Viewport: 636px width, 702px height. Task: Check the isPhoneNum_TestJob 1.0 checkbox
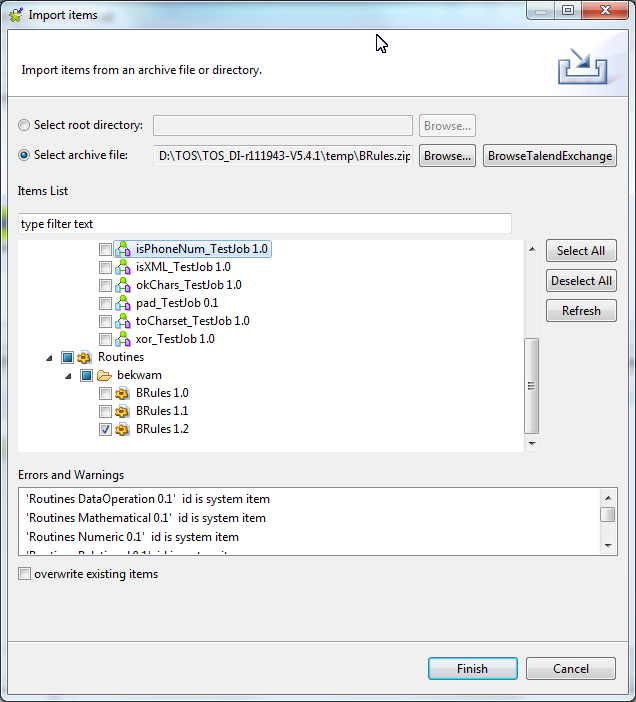(x=105, y=249)
